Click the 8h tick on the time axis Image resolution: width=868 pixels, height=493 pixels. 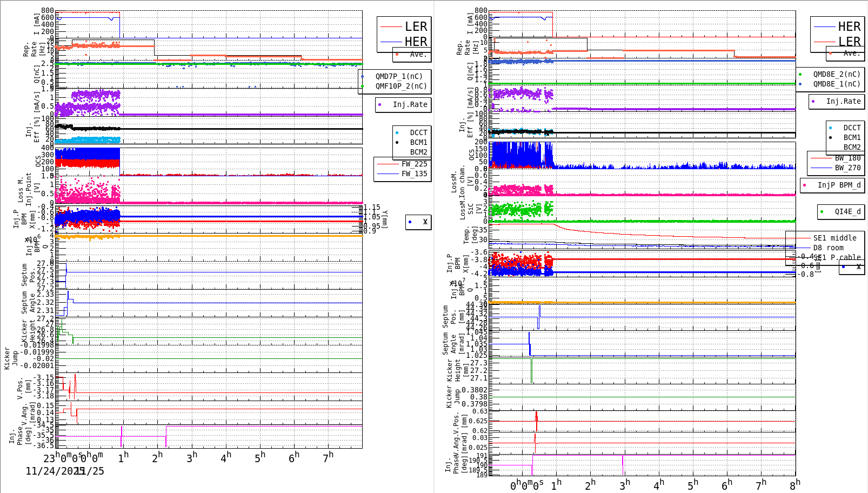(x=794, y=484)
